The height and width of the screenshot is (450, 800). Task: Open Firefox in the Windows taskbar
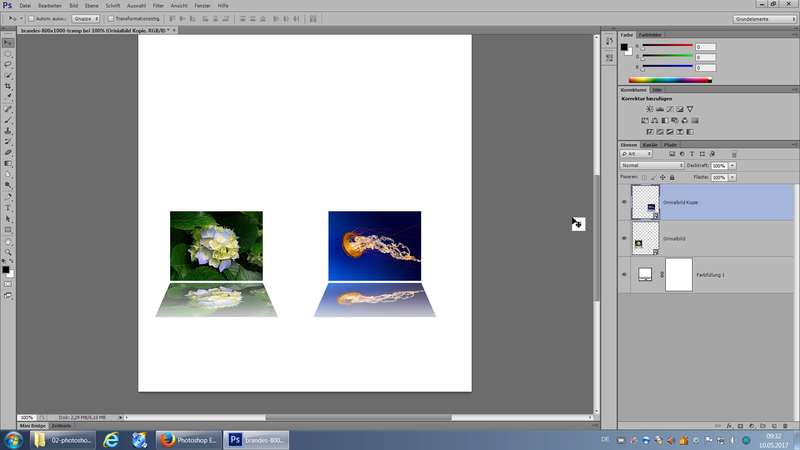[189, 440]
